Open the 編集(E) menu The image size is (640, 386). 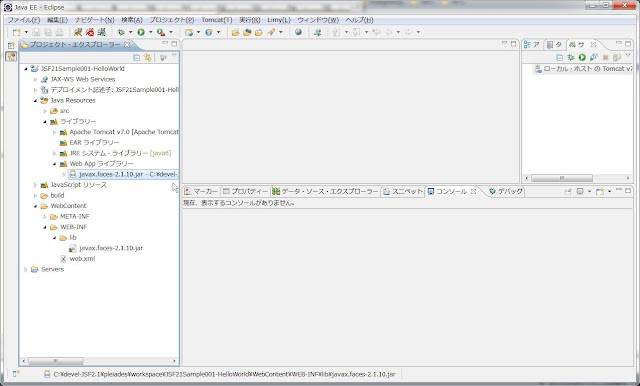[x=57, y=20]
